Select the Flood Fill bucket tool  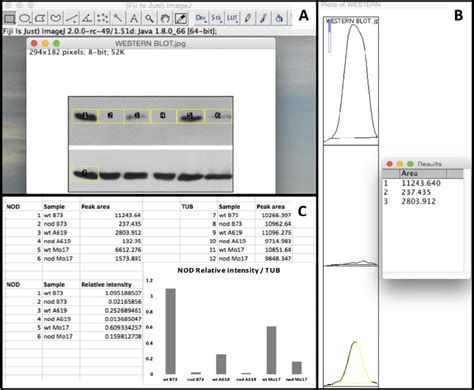(279, 18)
